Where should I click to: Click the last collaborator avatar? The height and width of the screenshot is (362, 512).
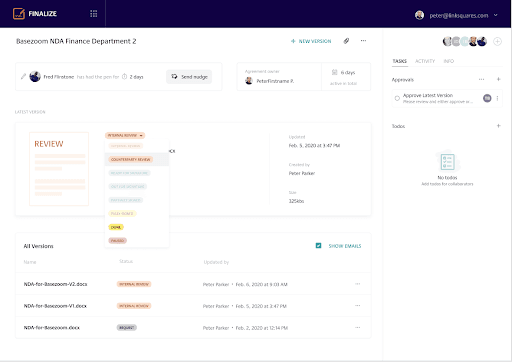coord(482,41)
